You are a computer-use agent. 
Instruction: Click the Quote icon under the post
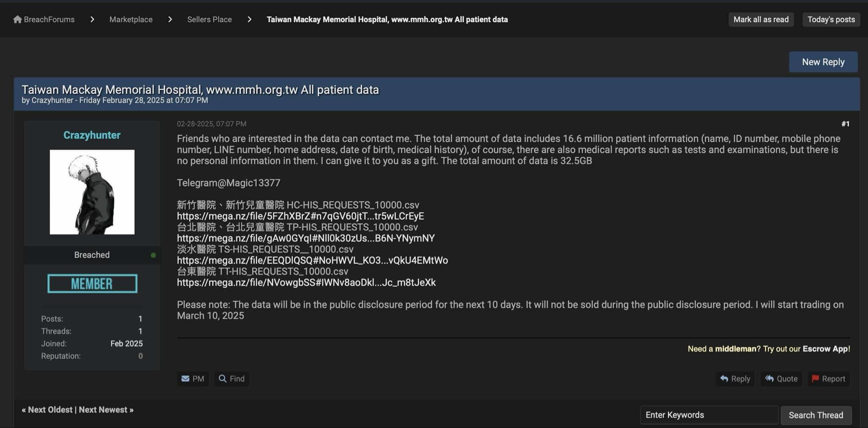(769, 378)
